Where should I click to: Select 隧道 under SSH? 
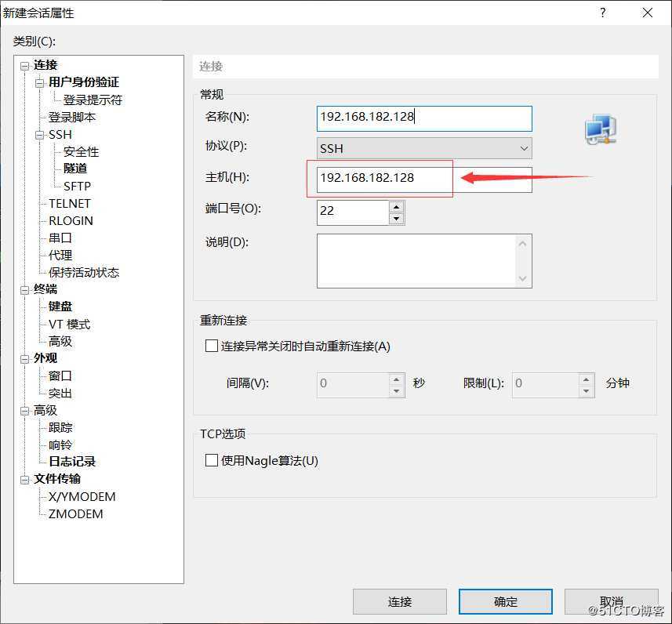(75, 169)
